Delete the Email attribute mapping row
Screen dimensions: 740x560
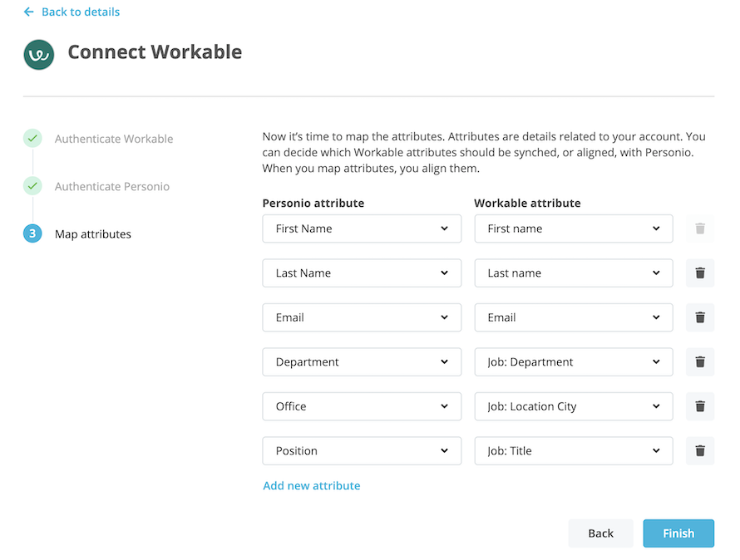pyautogui.click(x=700, y=317)
